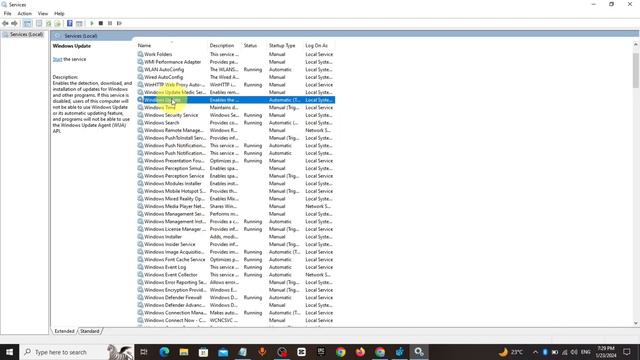Click gear icon beside Windows Search
The width and height of the screenshot is (640, 360).
coord(140,122)
